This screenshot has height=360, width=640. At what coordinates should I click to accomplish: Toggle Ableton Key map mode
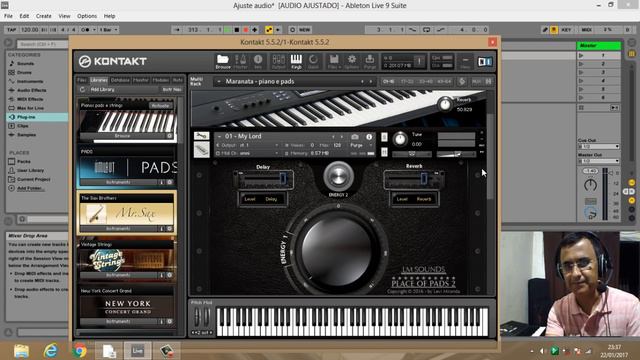(x=566, y=30)
